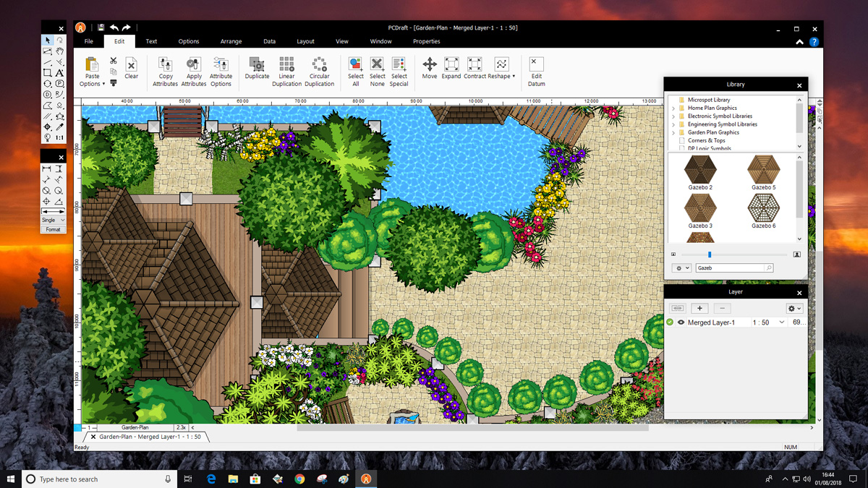Switch to the Text ribbon tab
Image resolution: width=868 pixels, height=488 pixels.
(x=151, y=41)
